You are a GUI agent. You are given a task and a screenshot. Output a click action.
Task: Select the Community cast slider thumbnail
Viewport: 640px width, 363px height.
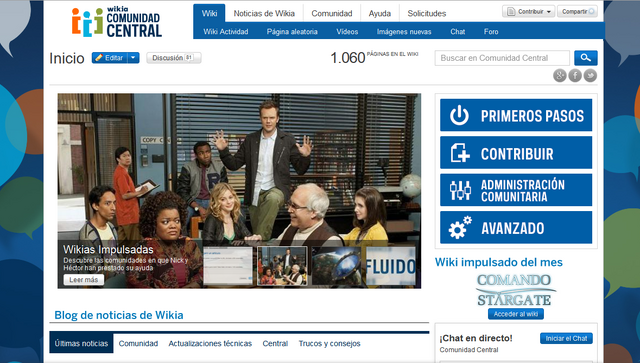pos(282,266)
